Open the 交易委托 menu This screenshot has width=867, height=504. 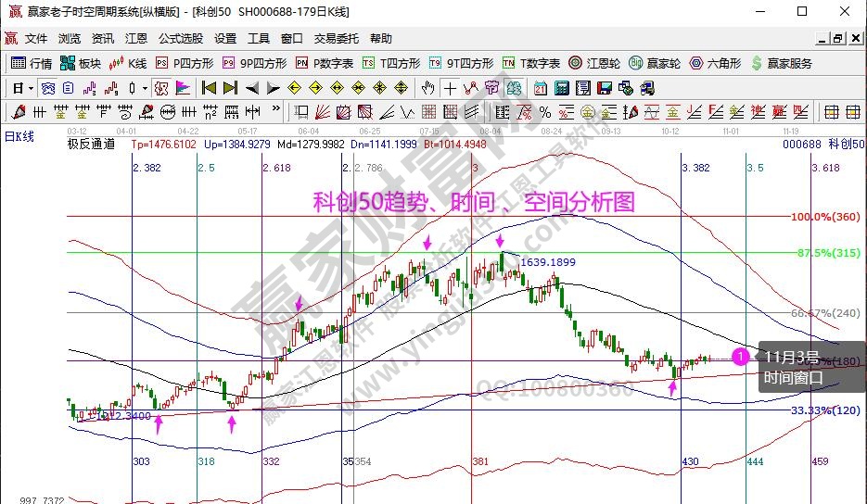(x=337, y=39)
